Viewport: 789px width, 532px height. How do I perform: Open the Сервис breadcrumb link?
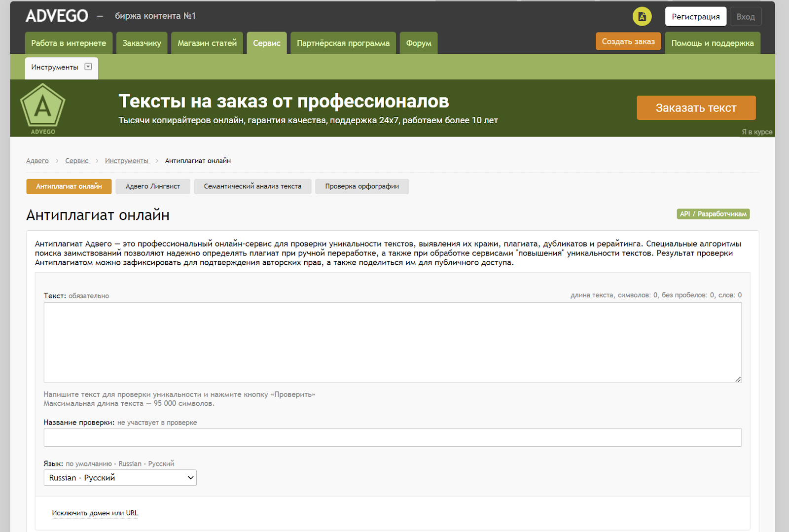point(77,161)
